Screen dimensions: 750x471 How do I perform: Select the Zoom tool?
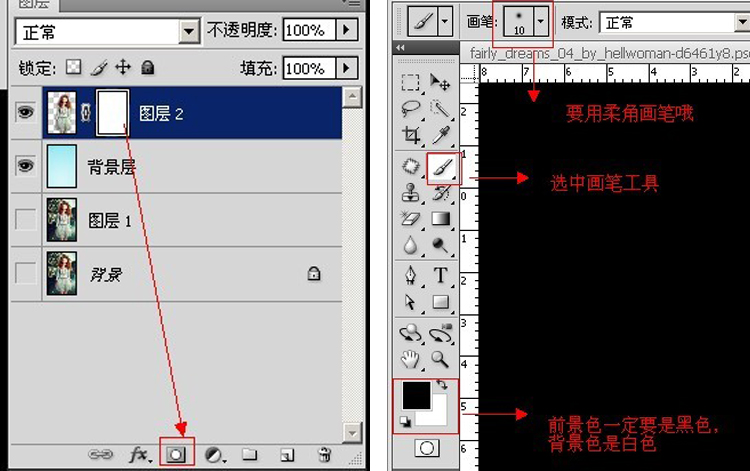click(x=440, y=359)
